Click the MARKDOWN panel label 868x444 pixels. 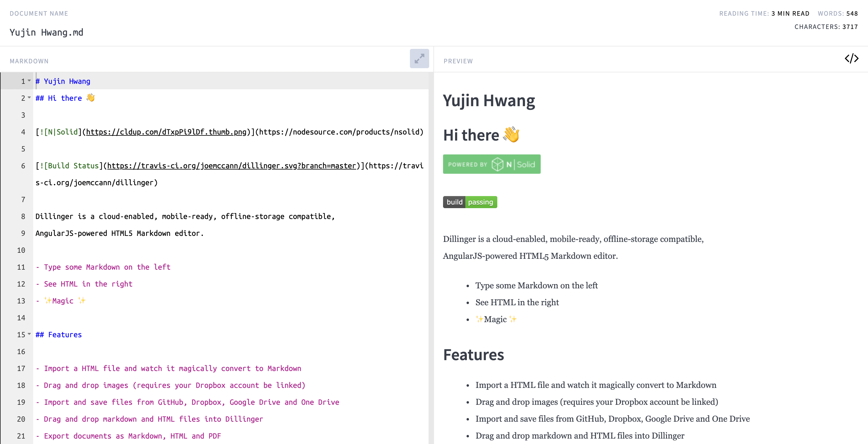(x=29, y=61)
